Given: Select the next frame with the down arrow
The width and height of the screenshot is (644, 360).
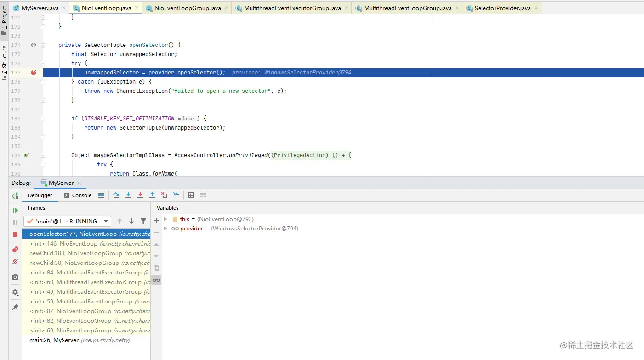Looking at the screenshot, I should [x=131, y=221].
